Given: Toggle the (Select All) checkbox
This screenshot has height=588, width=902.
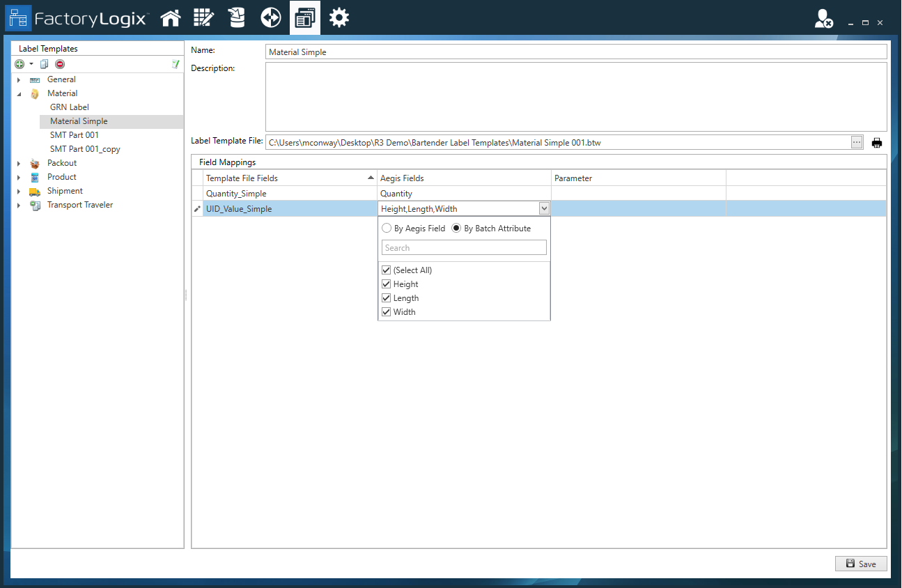Looking at the screenshot, I should coord(387,270).
